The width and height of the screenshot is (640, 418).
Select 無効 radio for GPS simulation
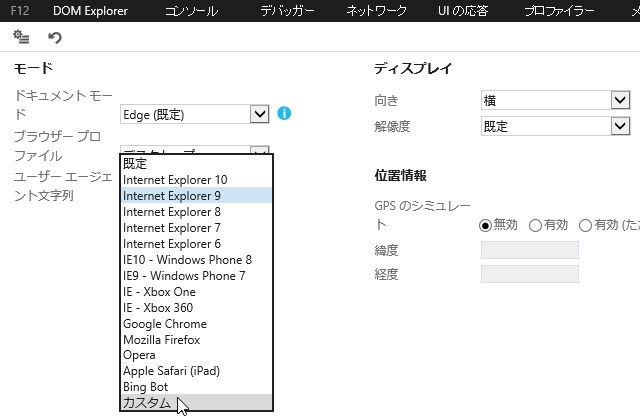(485, 225)
